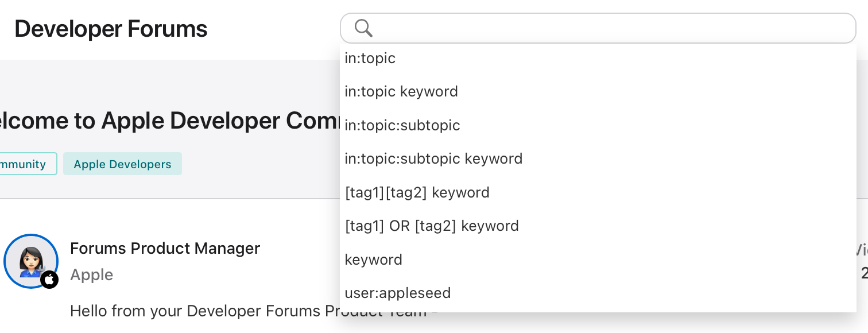Choose the "user:appleseed" search suggestion
The image size is (868, 333).
598,293
